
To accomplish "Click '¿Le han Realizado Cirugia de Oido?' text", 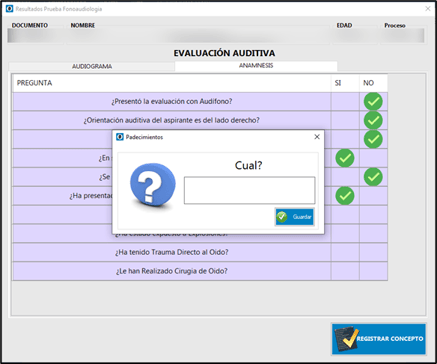I will click(x=172, y=271).
